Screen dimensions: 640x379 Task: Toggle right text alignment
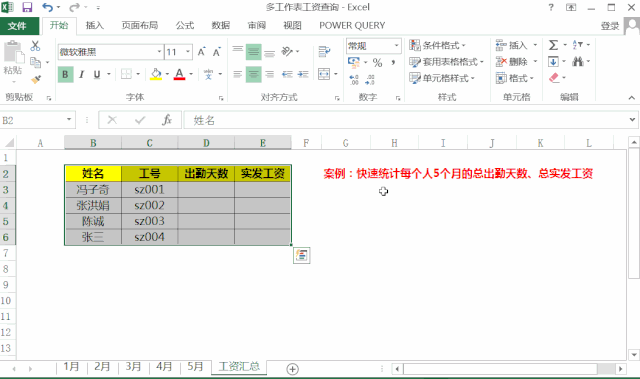click(269, 74)
